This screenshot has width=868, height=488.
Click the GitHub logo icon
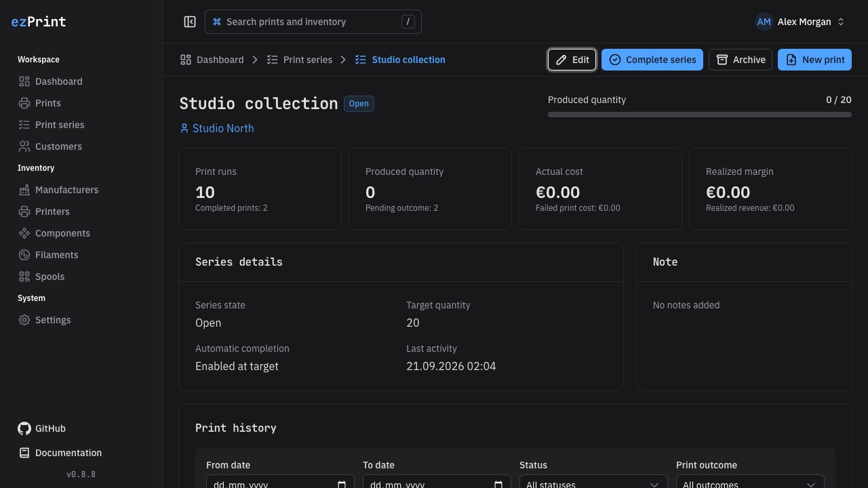tap(24, 428)
